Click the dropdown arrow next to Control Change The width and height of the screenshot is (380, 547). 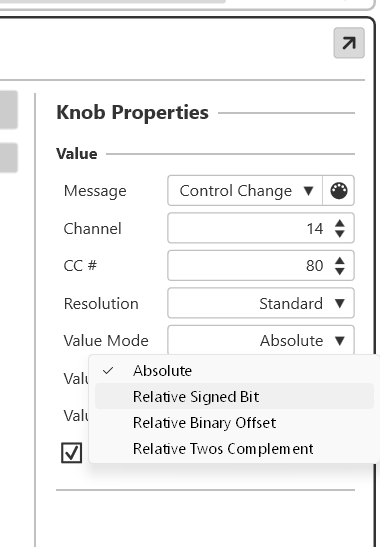click(308, 191)
